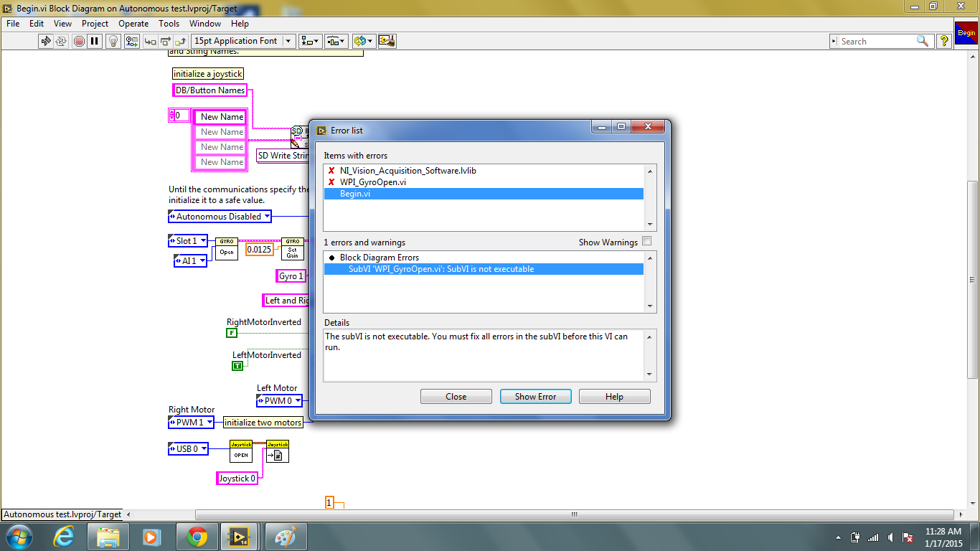Image resolution: width=980 pixels, height=551 pixels.
Task: Open Google Chrome from taskbar
Action: pyautogui.click(x=197, y=537)
